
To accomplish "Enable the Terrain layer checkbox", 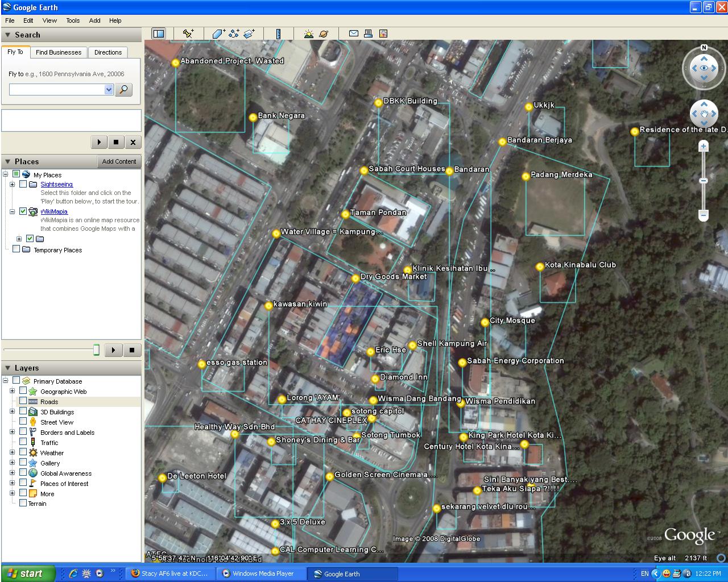I will point(23,503).
